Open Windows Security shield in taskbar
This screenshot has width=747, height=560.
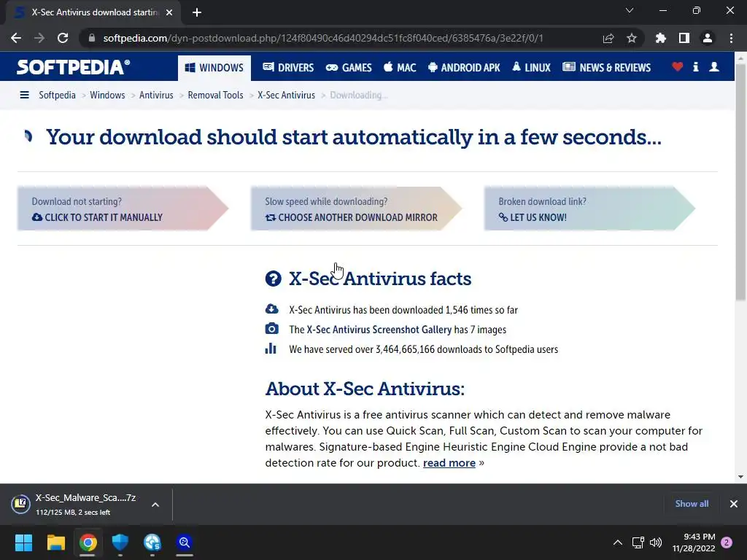(x=120, y=542)
